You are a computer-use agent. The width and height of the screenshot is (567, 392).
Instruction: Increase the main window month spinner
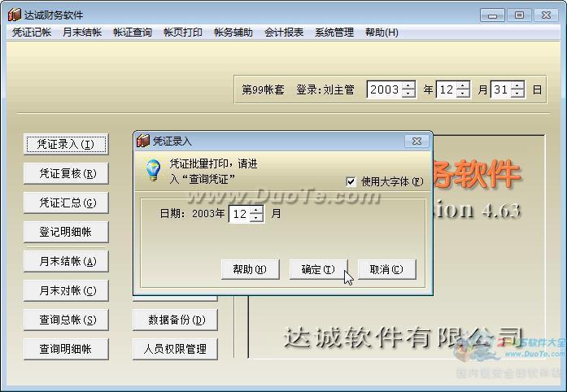(463, 85)
